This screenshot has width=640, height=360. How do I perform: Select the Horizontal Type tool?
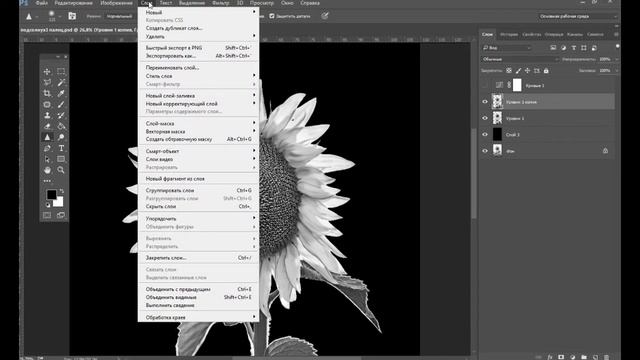tap(61, 148)
